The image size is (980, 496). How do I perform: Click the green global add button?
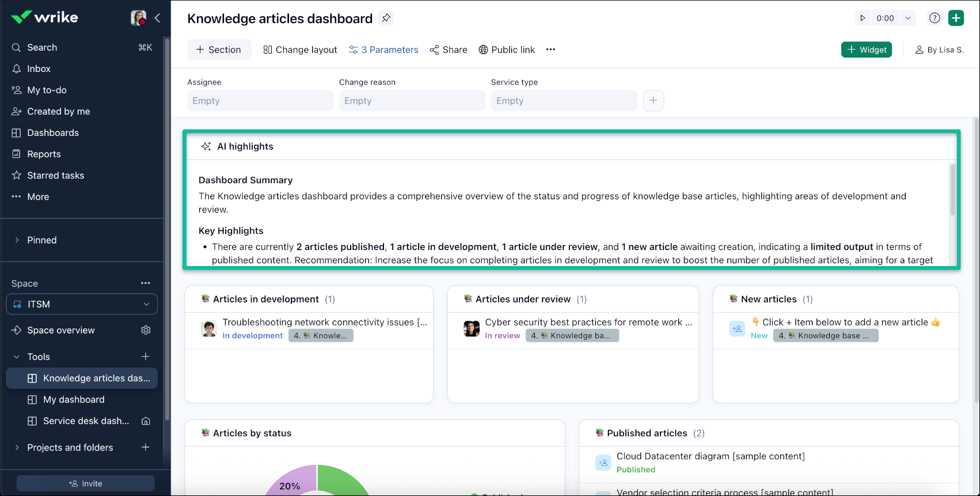coord(956,18)
